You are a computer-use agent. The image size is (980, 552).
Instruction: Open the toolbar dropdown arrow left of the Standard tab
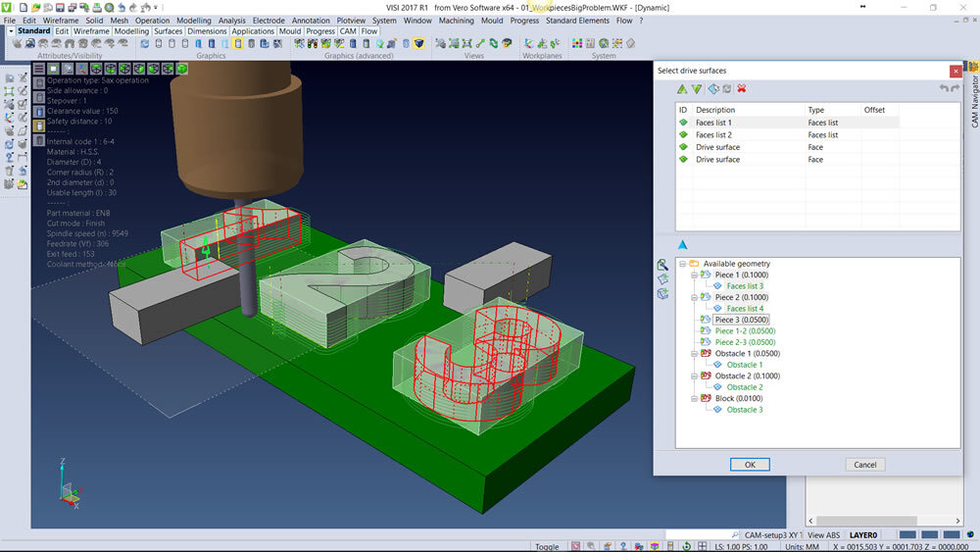(x=11, y=31)
